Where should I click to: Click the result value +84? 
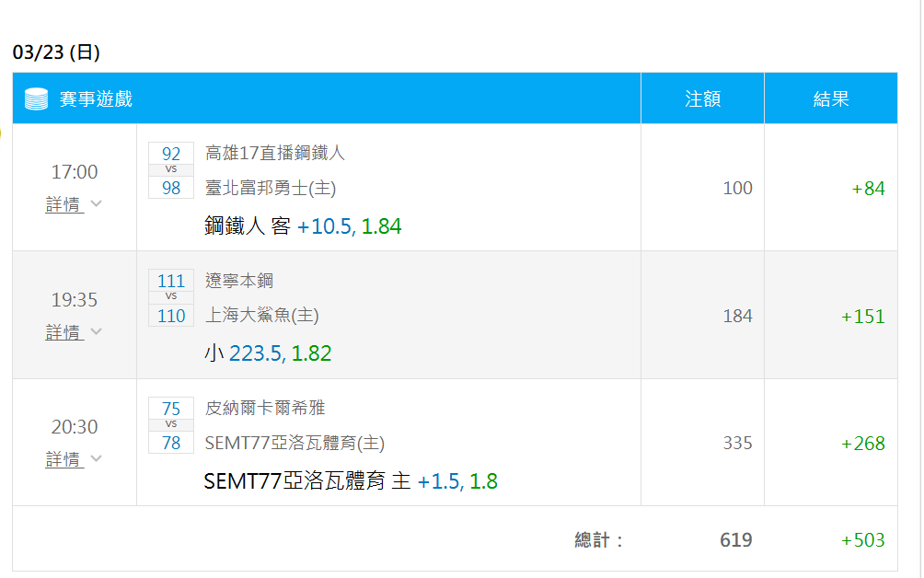click(868, 189)
